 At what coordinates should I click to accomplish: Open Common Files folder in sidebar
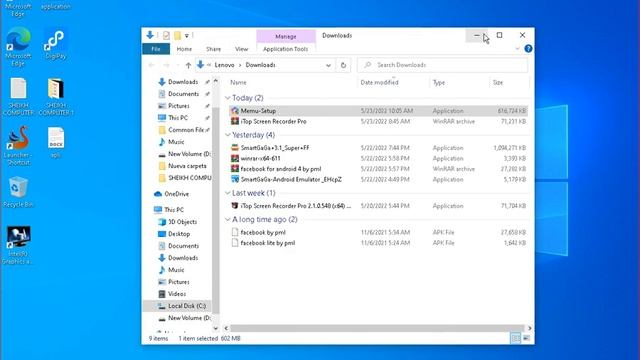(186, 130)
